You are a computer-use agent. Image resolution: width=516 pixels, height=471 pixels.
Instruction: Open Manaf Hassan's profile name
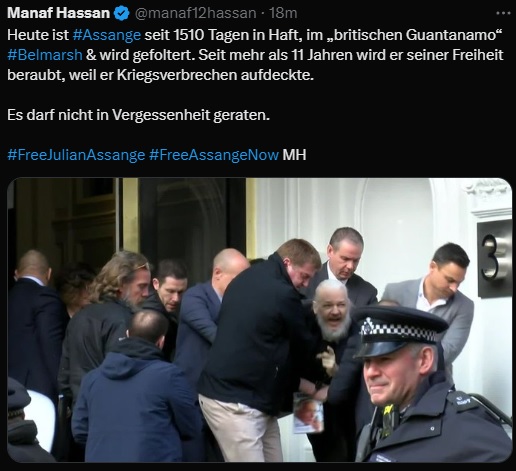click(x=58, y=13)
